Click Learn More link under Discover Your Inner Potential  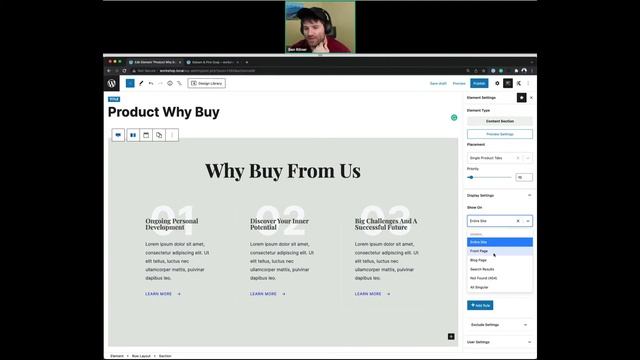[x=268, y=294]
